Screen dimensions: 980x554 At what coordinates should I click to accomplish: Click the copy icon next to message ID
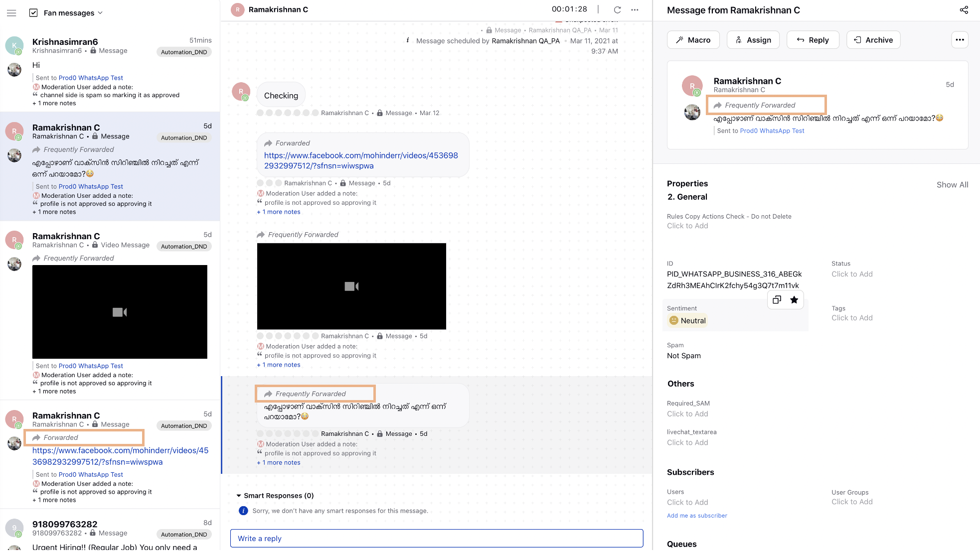click(x=777, y=298)
